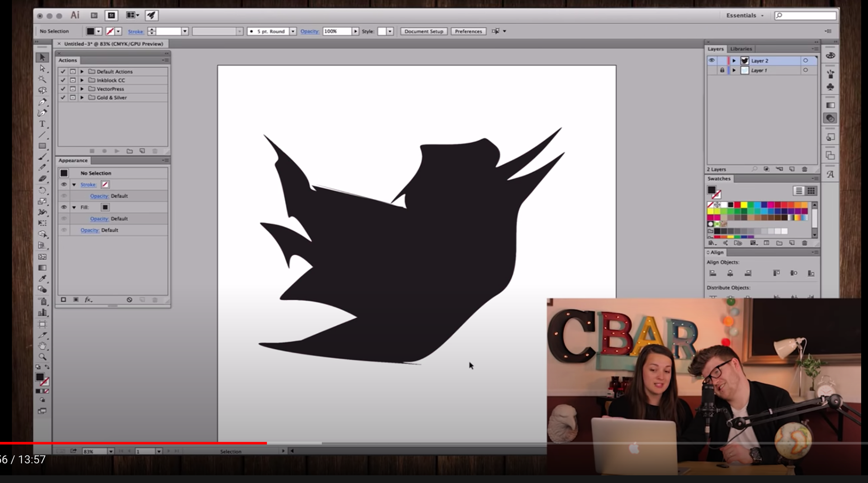The height and width of the screenshot is (483, 868).
Task: Toggle visibility of Layer 2
Action: tap(712, 61)
